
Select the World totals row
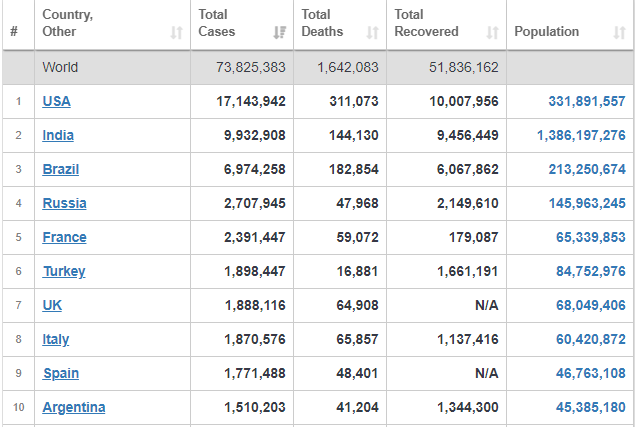(318, 67)
